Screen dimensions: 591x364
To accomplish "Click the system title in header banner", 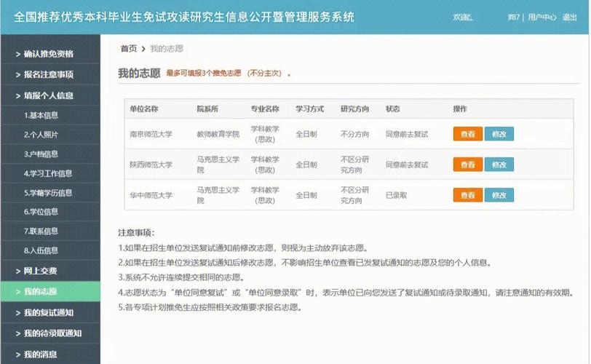I will [184, 17].
